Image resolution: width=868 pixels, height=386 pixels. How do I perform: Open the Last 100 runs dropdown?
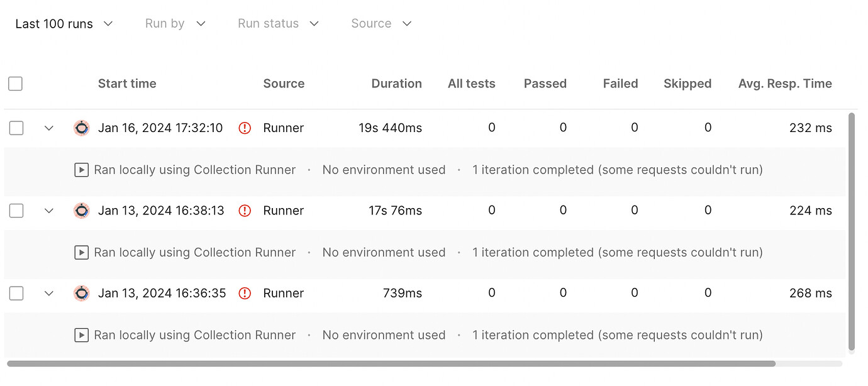(x=64, y=24)
